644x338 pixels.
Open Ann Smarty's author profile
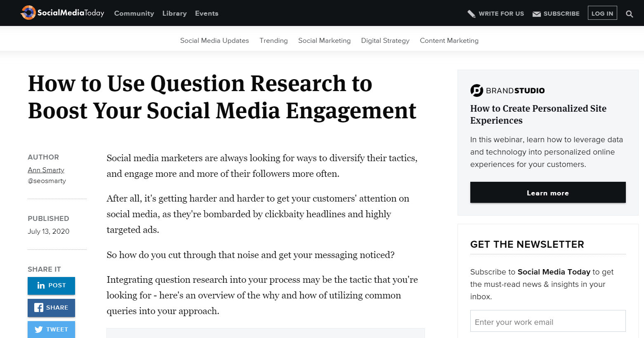pos(45,170)
